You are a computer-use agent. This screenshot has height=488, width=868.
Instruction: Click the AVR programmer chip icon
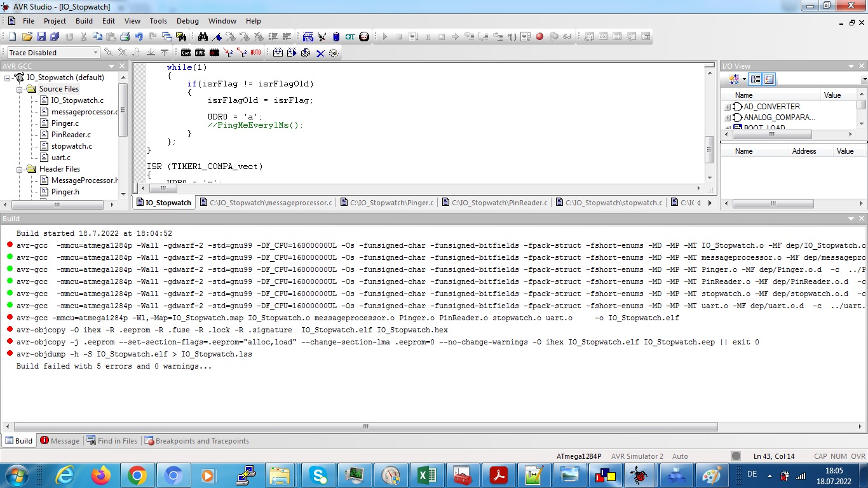click(200, 53)
